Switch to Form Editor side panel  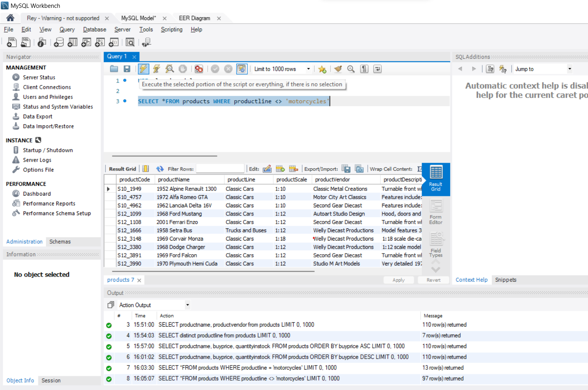click(x=436, y=212)
